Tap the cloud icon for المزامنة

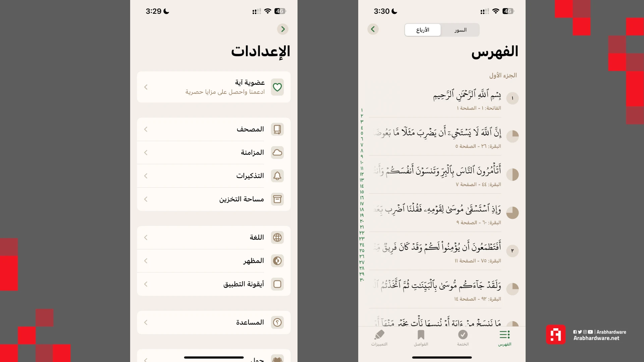pyautogui.click(x=277, y=153)
